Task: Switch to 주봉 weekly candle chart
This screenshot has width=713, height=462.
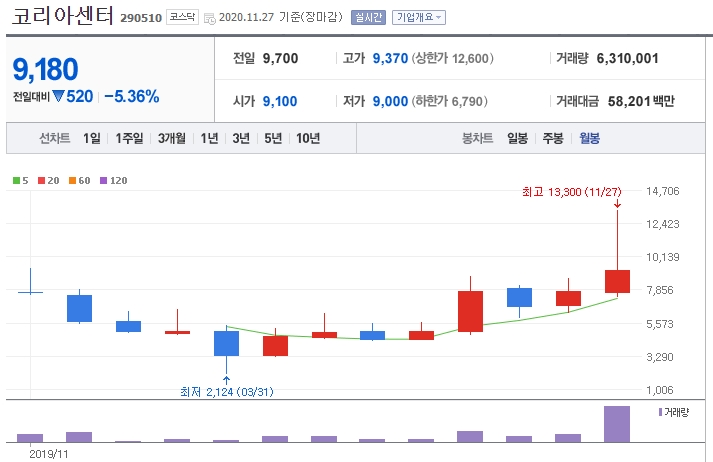Action: 553,138
